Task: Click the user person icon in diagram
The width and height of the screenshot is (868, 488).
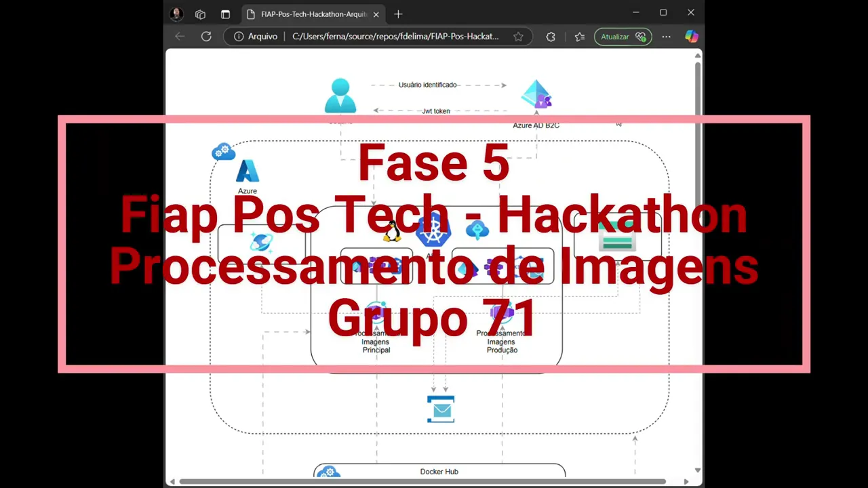Action: click(340, 96)
